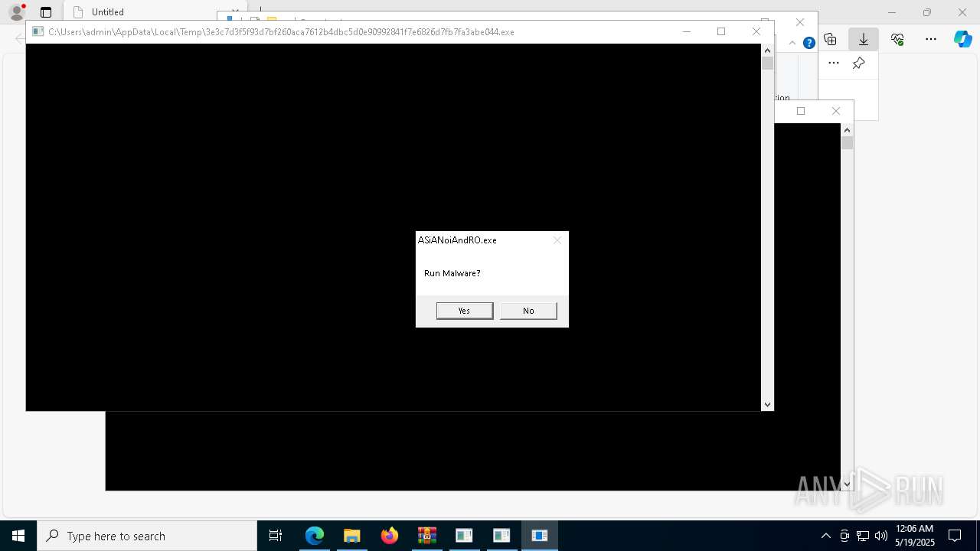
Task: Open Edge profile avatar
Action: (16, 12)
